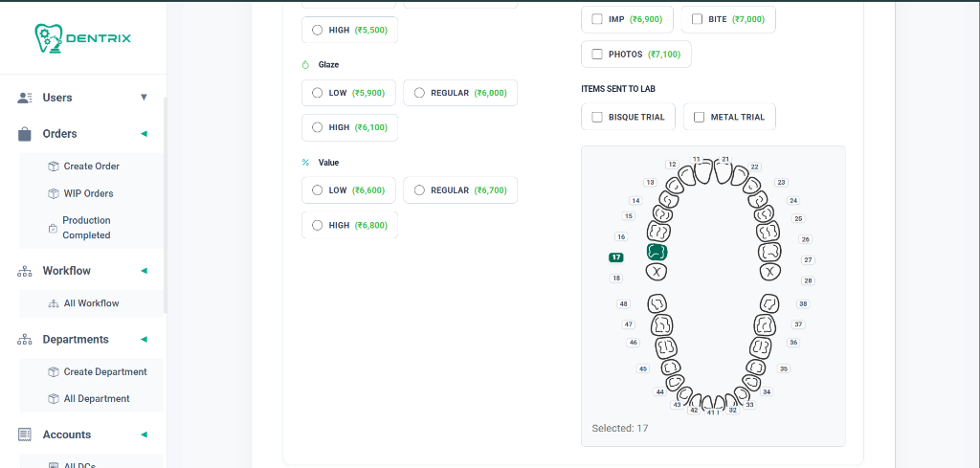Click tooth number label 23

781,183
